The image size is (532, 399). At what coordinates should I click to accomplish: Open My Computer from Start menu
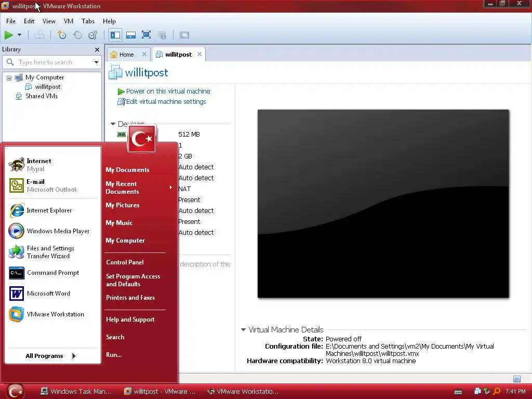click(125, 241)
